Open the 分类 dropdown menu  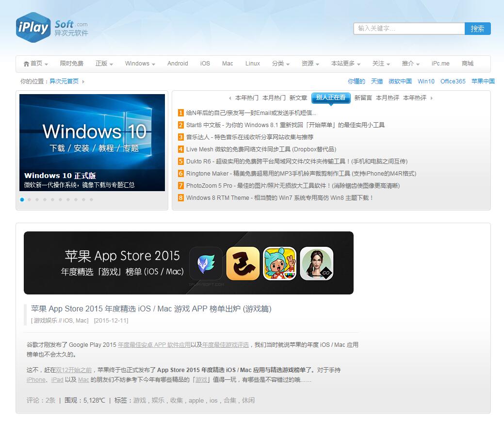[x=280, y=64]
